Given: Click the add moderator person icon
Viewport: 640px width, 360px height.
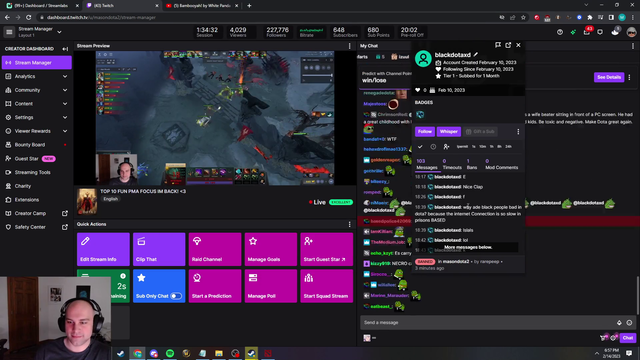Looking at the screenshot, I should point(446,147).
